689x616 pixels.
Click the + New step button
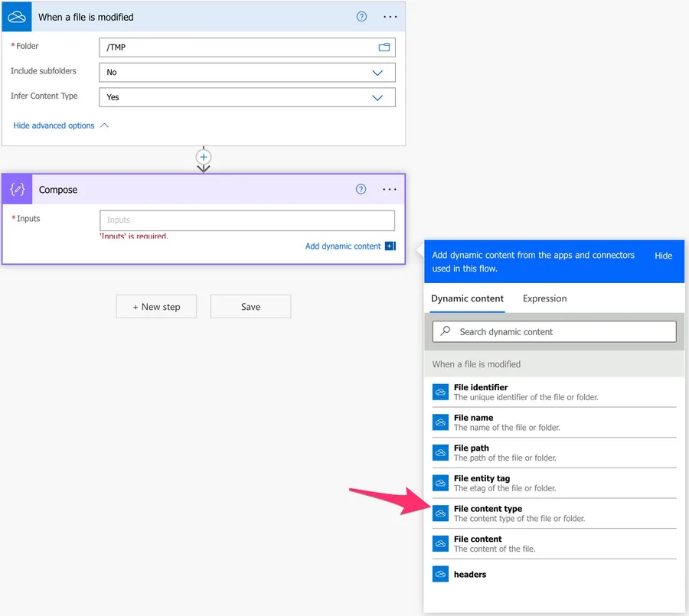point(156,307)
